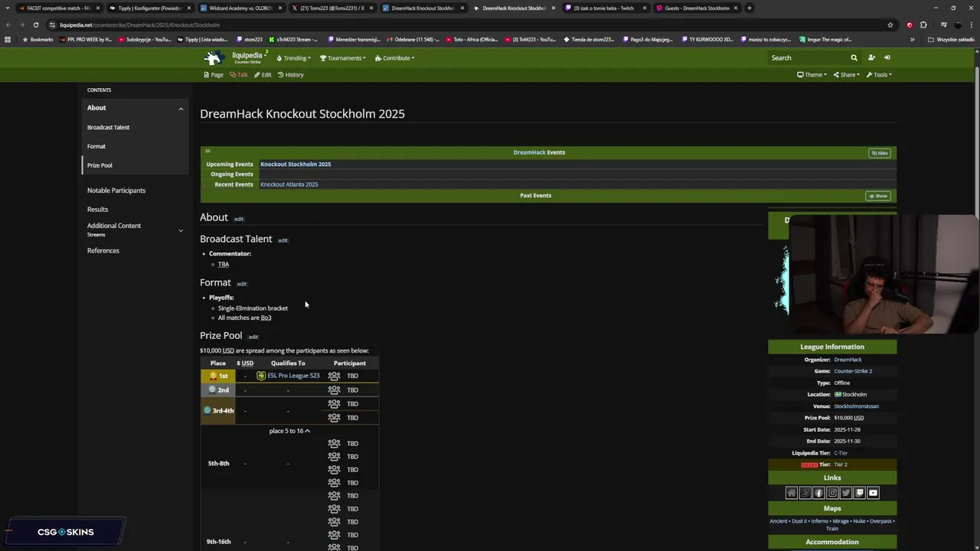Image resolution: width=980 pixels, height=551 pixels.
Task: Click the search magnifier icon
Action: pos(854,57)
